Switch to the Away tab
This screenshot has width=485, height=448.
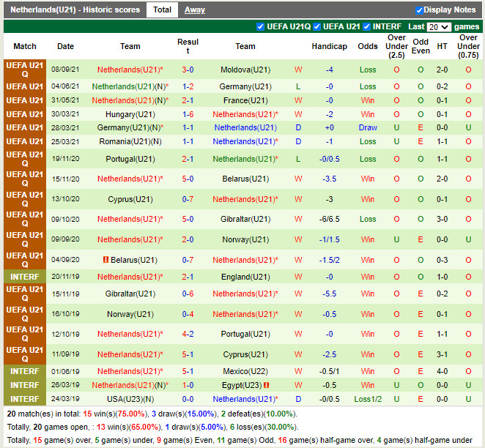point(194,10)
